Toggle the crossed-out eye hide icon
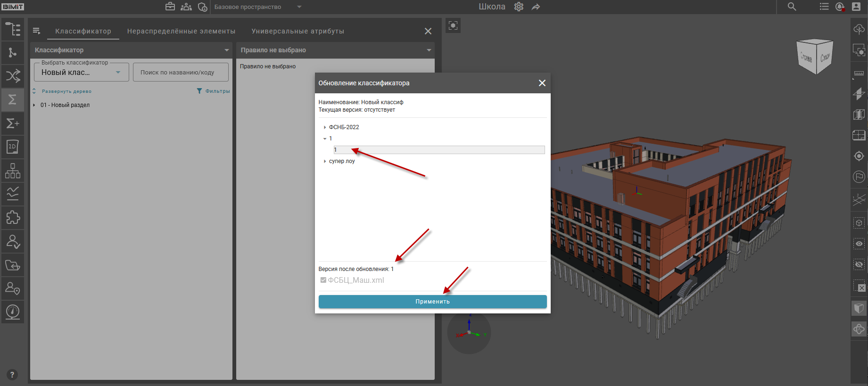868x386 pixels. pos(859,264)
